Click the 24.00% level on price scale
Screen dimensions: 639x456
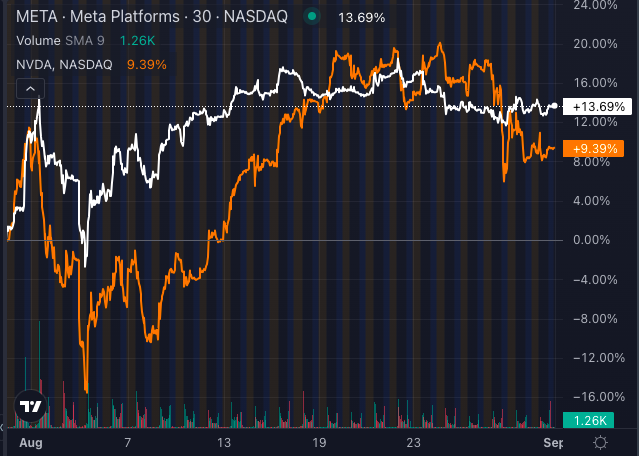[x=592, y=5]
